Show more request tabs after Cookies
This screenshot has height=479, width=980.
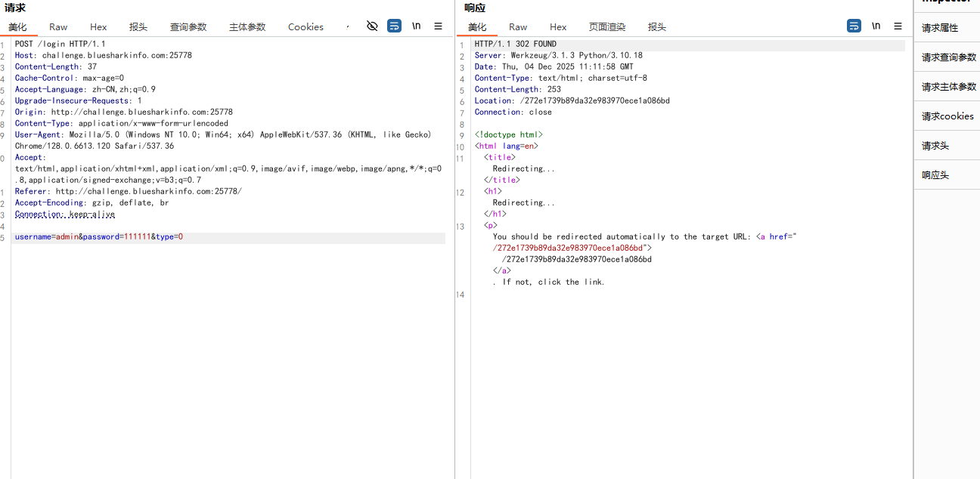(x=348, y=26)
